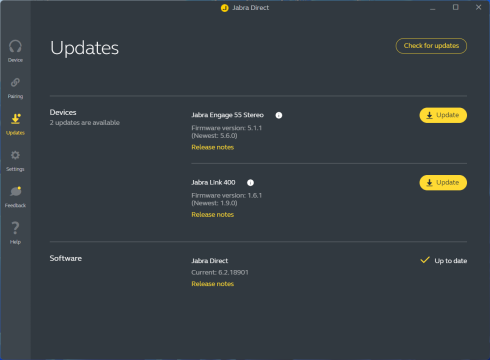The width and height of the screenshot is (490, 360).
Task: Show info for Jabra Link 400
Action: click(250, 183)
